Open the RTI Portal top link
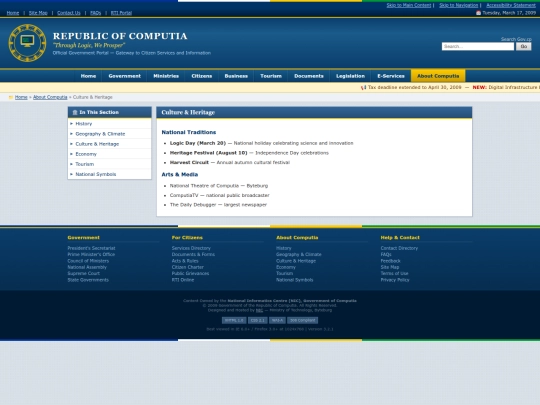540x405 pixels. [121, 13]
